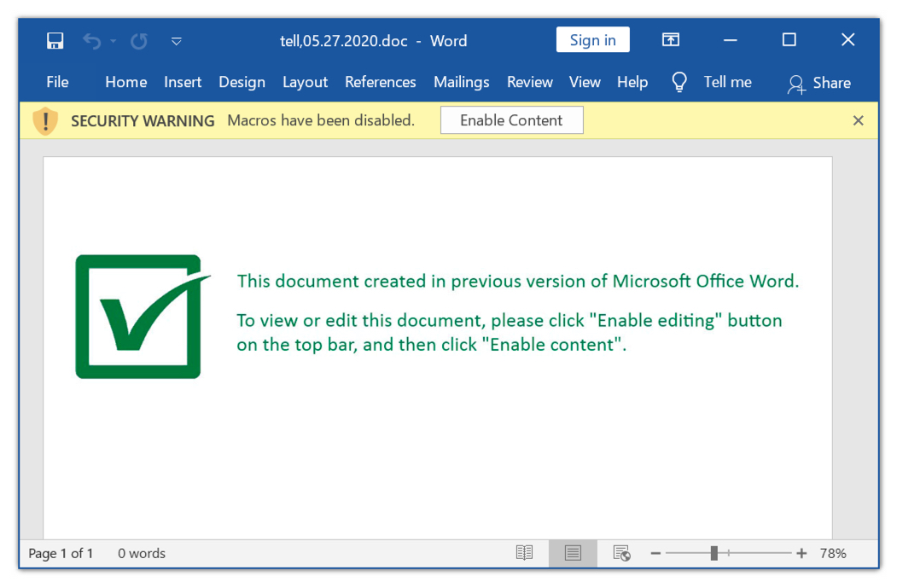The width and height of the screenshot is (897, 588).
Task: Open the Undo history dropdown arrow
Action: pyautogui.click(x=114, y=41)
